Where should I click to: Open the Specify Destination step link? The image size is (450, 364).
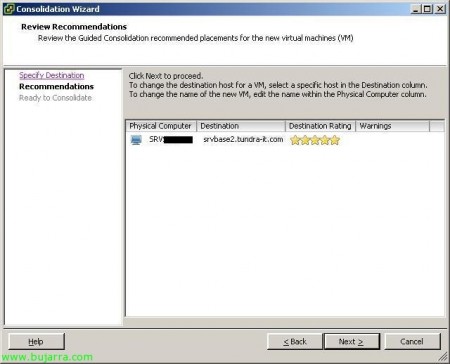[x=52, y=75]
